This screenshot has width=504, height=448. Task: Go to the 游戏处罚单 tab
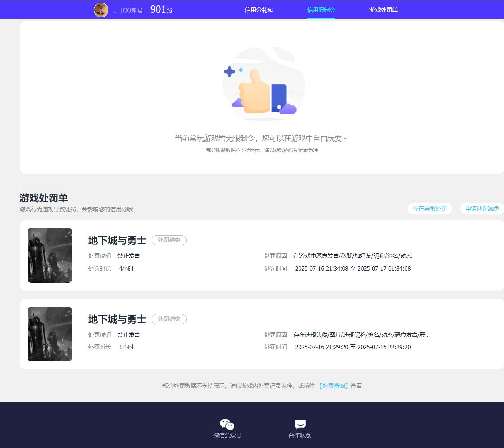383,10
